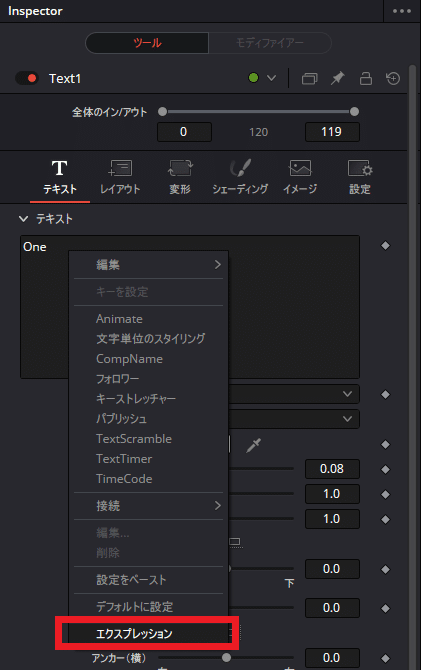Open the first font dropdown arrow
Screen dimensions: 421x670
coord(347,394)
